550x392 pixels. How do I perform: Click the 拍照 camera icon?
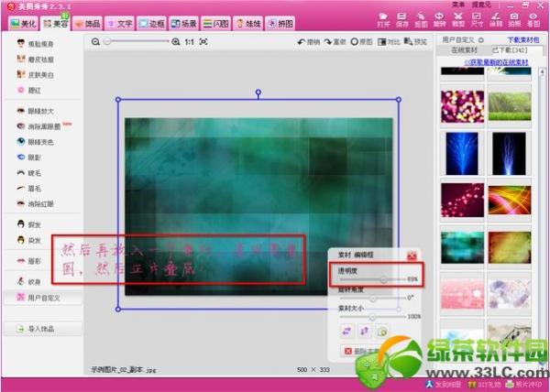(514, 20)
